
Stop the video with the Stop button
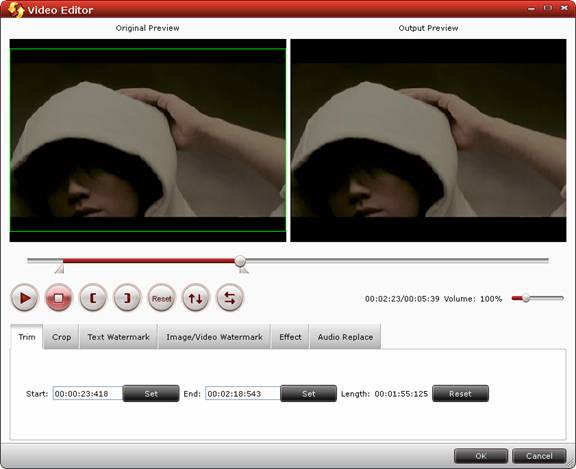pyautogui.click(x=59, y=297)
